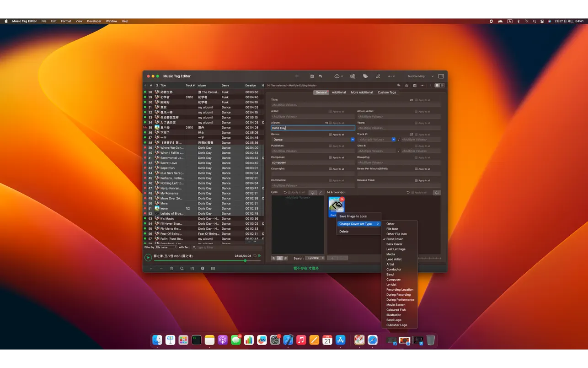Open the Genre dropdown showing Dance
Image resolution: width=588 pixels, height=368 pixels.
pyautogui.click(x=353, y=140)
